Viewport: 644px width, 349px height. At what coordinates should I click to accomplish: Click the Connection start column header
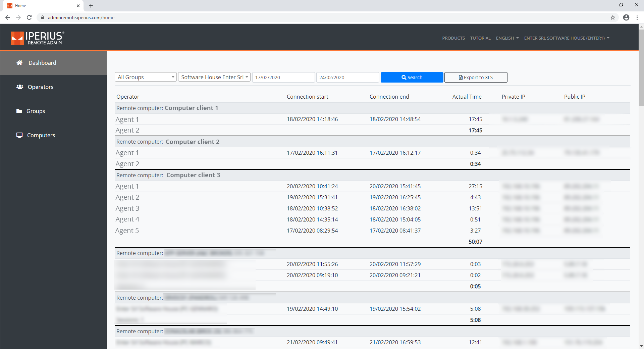(x=307, y=97)
